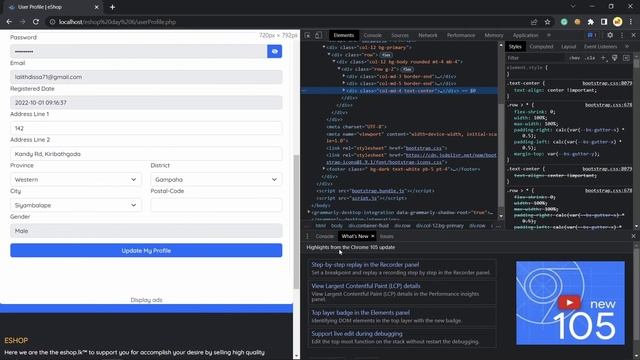Screen dimensions: 640x360
Task: Show more DevTools tabs chevron
Action: point(549,36)
